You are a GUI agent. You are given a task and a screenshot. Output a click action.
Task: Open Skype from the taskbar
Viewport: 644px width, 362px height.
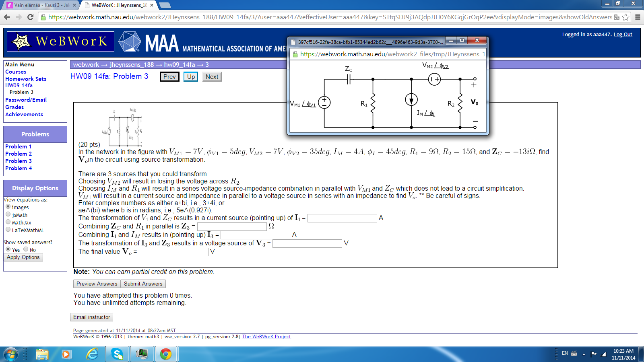pos(117,354)
